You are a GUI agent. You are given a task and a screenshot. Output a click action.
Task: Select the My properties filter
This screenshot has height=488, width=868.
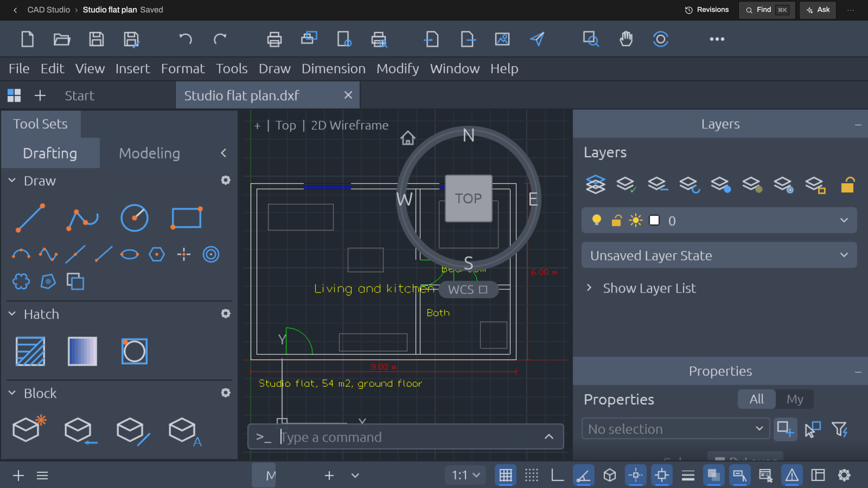coord(795,399)
